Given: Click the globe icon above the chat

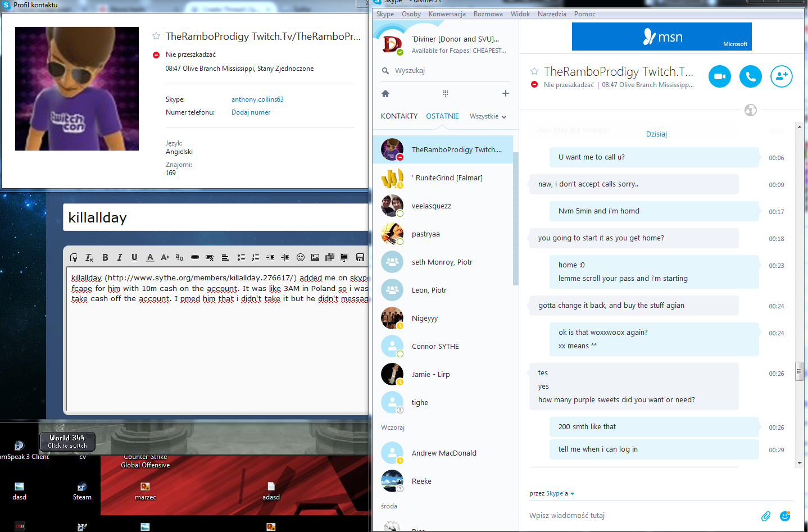Looking at the screenshot, I should tap(750, 110).
